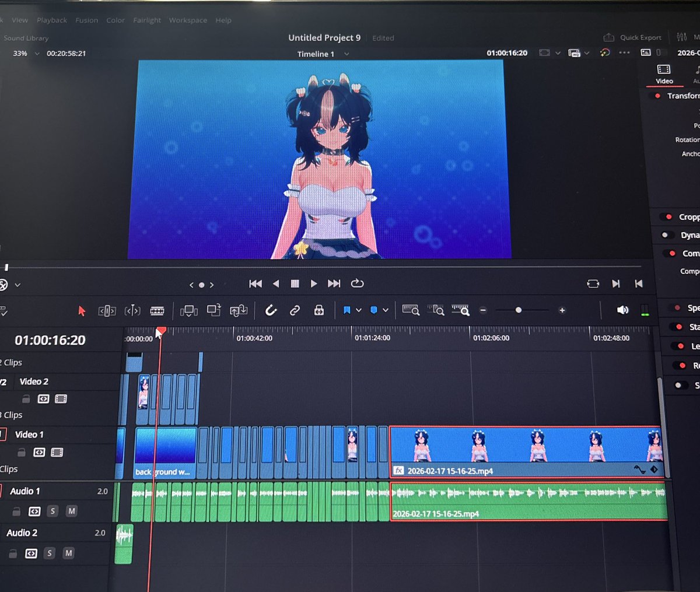Viewport: 700px width, 592px height.
Task: Open the Timeline 1 dropdown above the viewer
Action: (x=323, y=54)
